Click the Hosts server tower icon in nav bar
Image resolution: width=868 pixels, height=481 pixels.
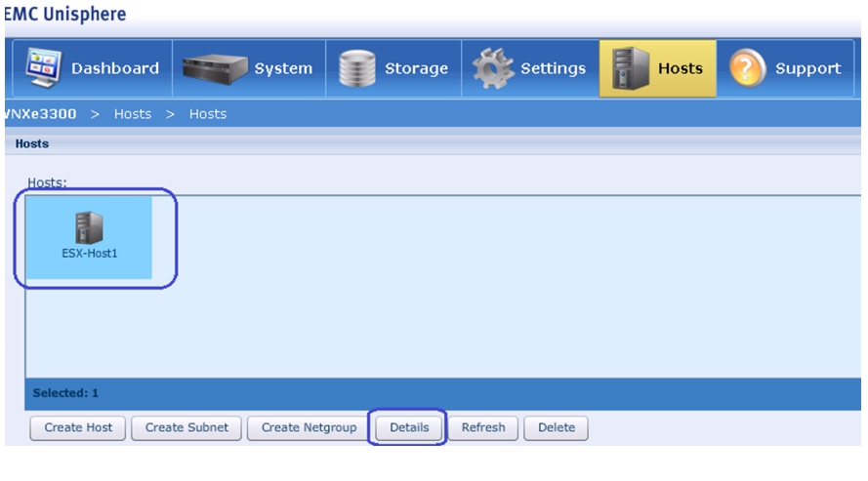(630, 68)
